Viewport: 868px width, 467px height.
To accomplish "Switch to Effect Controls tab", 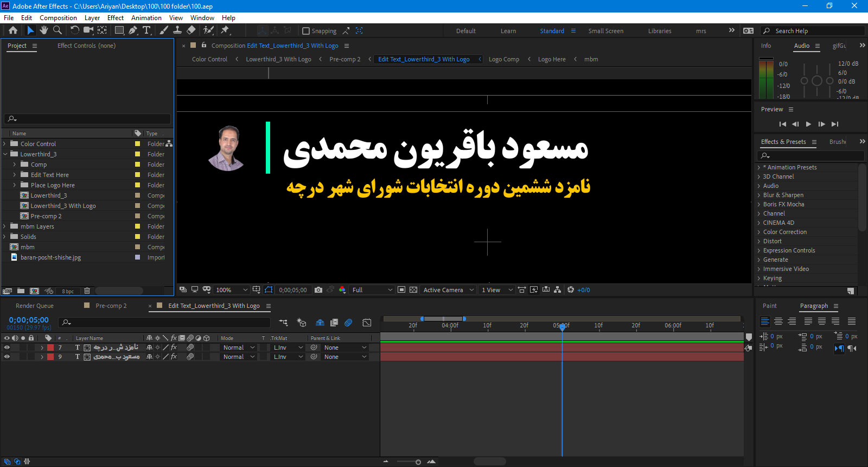I will tap(86, 46).
